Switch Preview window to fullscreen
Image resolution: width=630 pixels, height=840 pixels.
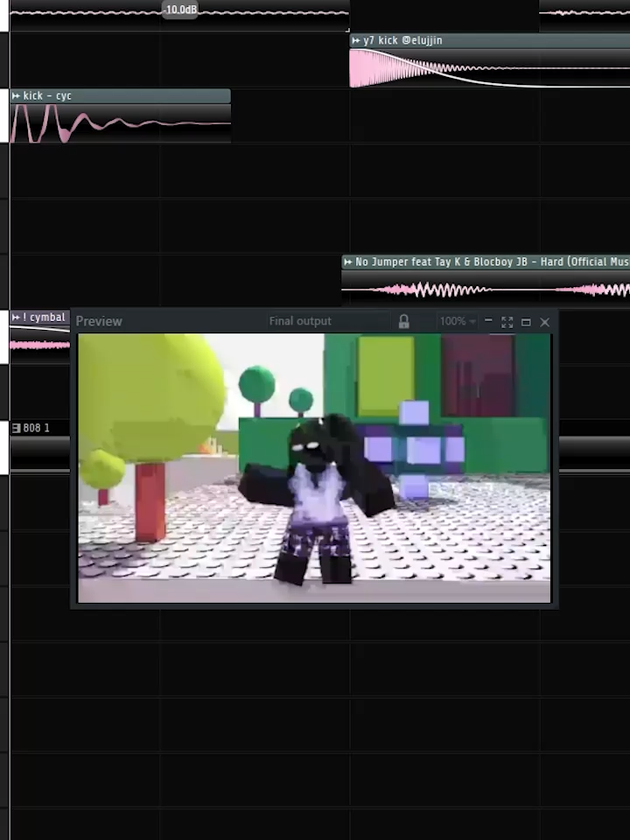tap(507, 322)
